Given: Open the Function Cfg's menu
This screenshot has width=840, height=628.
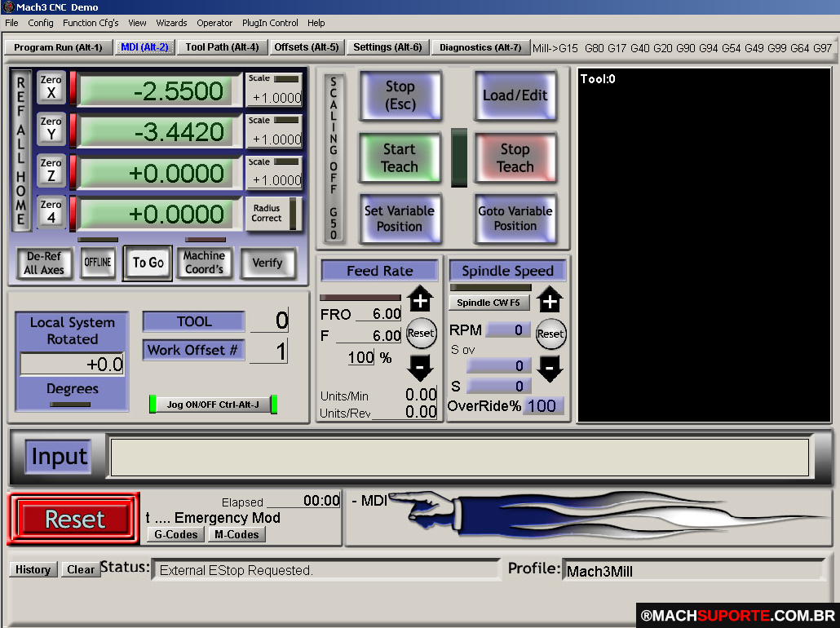Looking at the screenshot, I should tap(91, 23).
